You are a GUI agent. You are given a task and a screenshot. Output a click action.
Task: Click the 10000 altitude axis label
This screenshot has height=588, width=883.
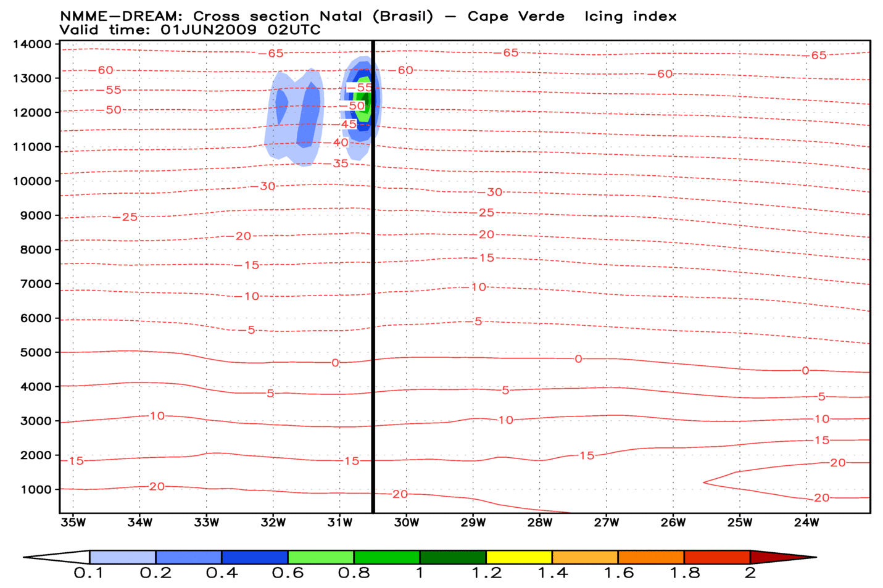tap(32, 181)
